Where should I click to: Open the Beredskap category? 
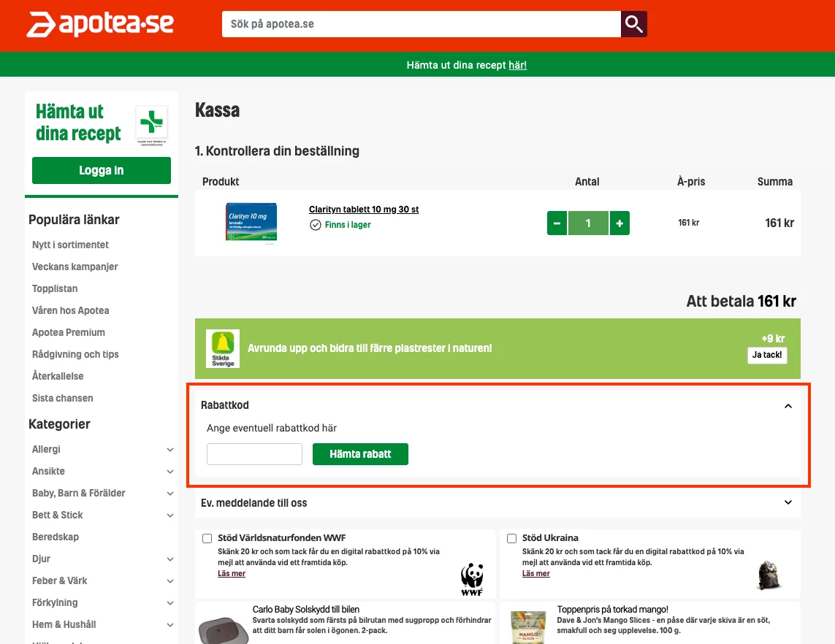click(56, 537)
